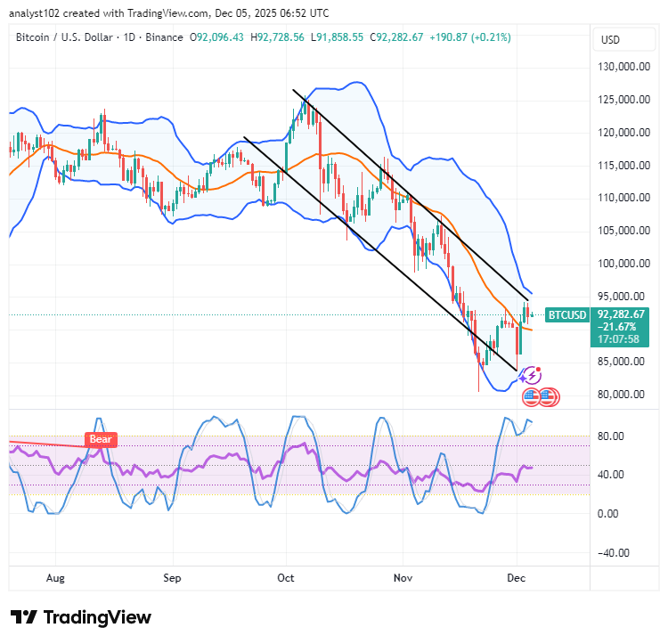This screenshot has height=644, width=668.
Task: Click the TradingView logo at the bottom
Action: click(x=81, y=617)
